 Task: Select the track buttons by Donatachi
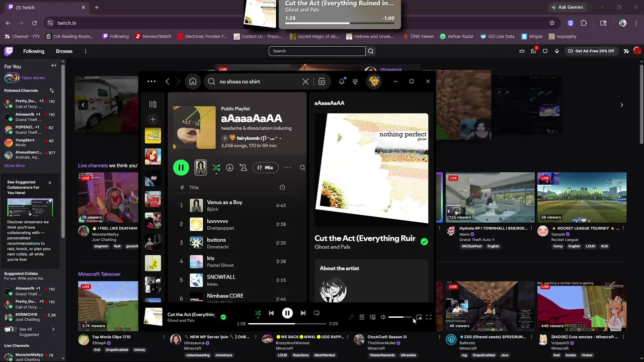tap(216, 240)
